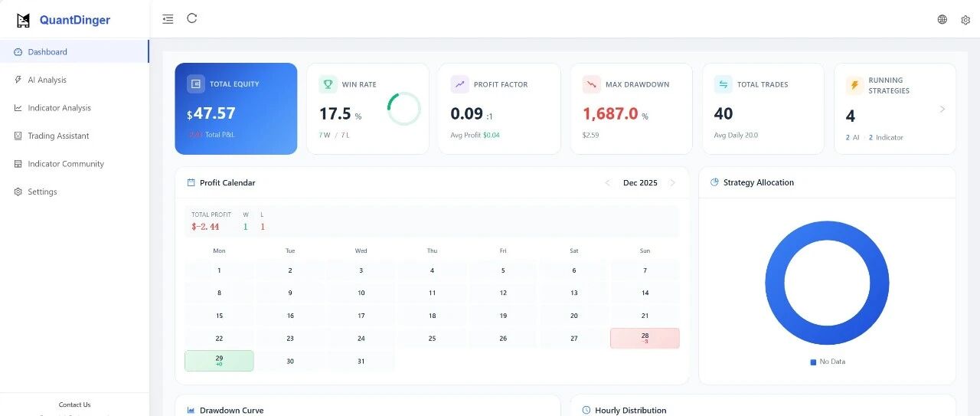Click the Win Rate circular progress ring
980x416 pixels.
point(403,109)
